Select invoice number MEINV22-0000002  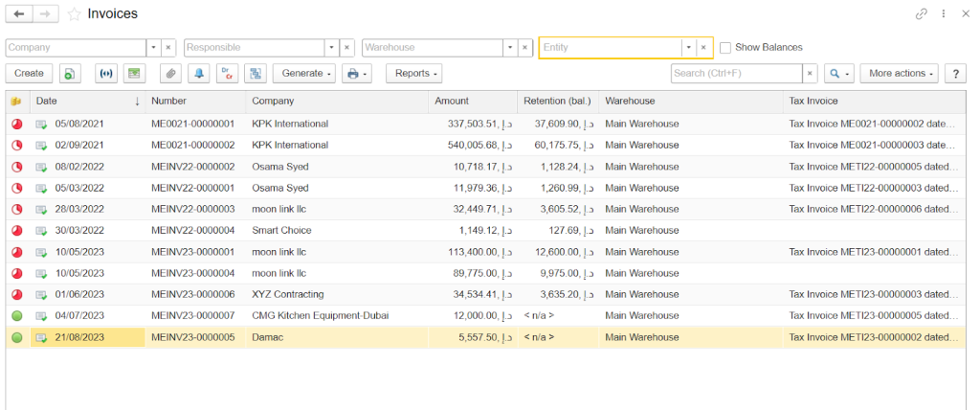(193, 167)
